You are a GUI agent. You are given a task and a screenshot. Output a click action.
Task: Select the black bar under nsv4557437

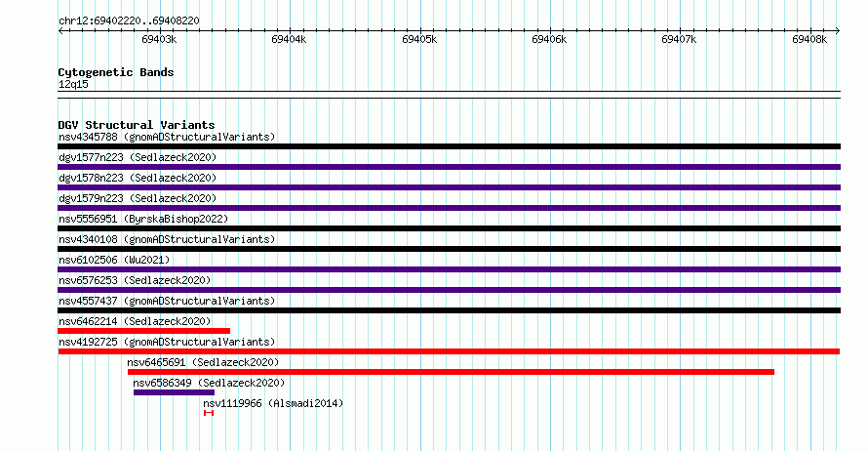tap(449, 310)
